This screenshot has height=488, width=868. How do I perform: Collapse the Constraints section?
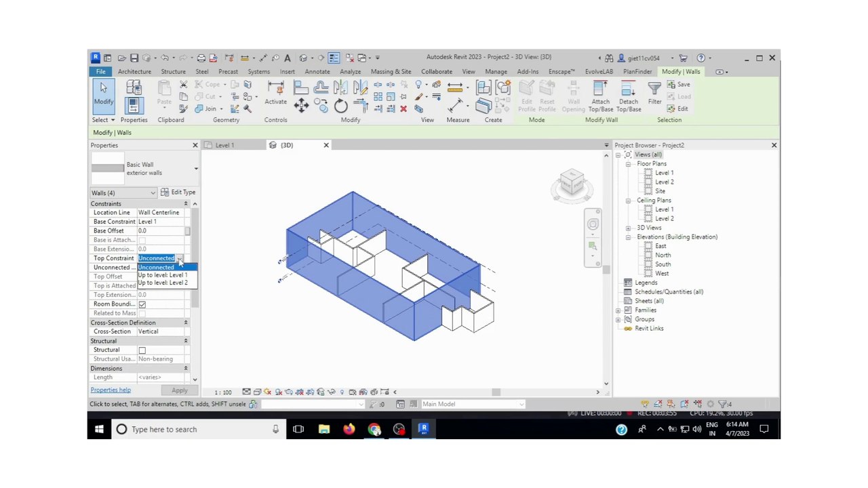click(x=186, y=203)
